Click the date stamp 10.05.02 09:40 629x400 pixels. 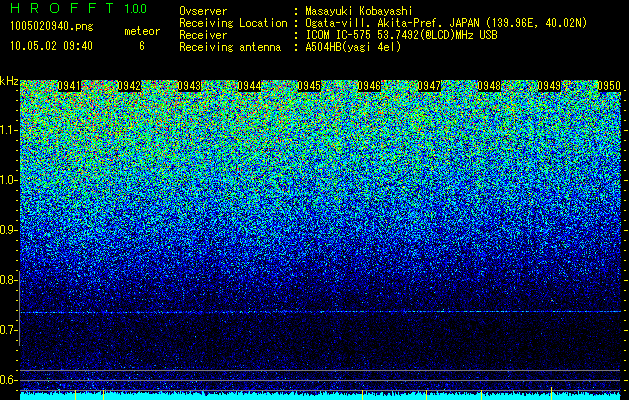(51, 46)
